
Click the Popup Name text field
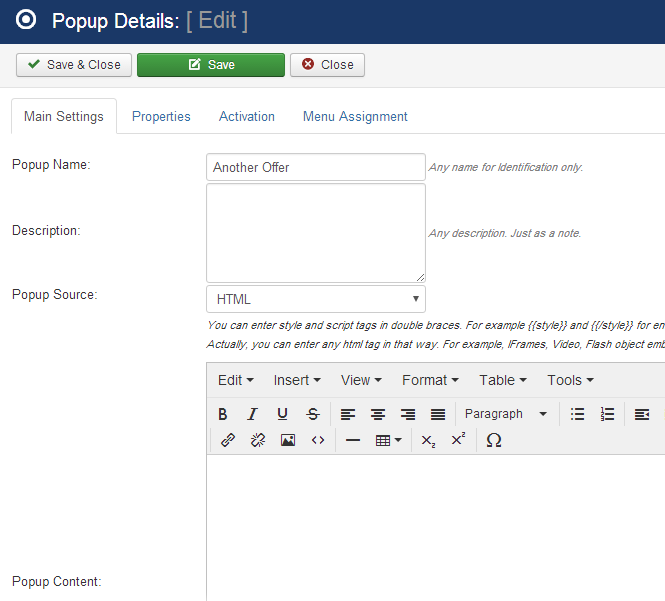[316, 167]
